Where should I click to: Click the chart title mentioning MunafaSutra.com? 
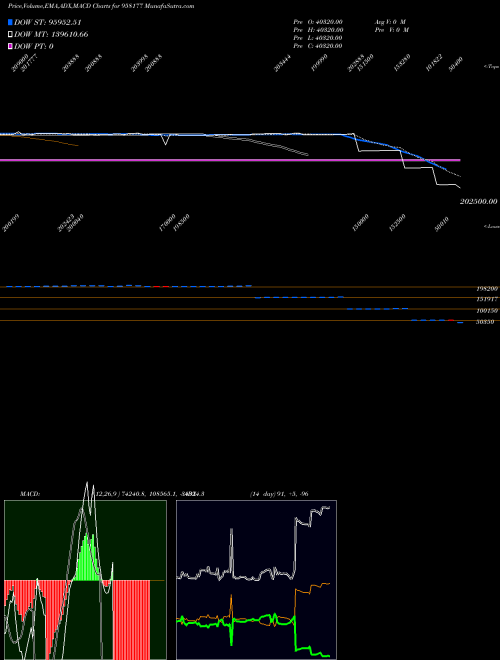[101, 6]
